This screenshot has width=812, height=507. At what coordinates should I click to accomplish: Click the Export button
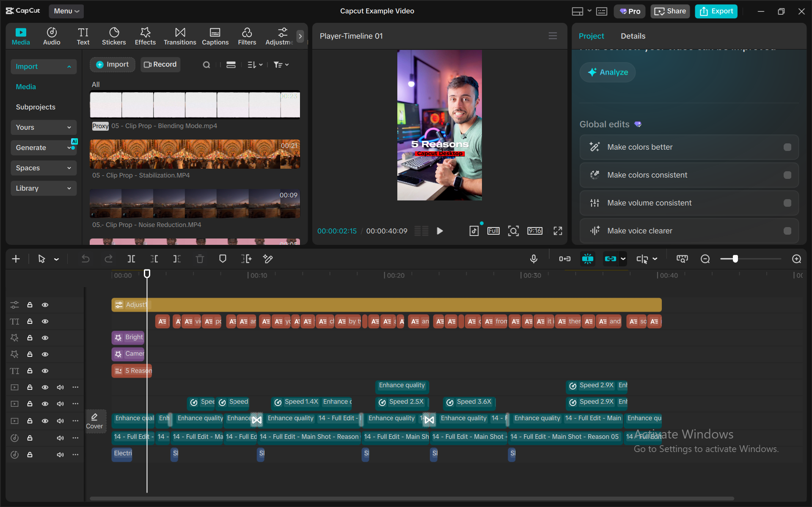(716, 11)
